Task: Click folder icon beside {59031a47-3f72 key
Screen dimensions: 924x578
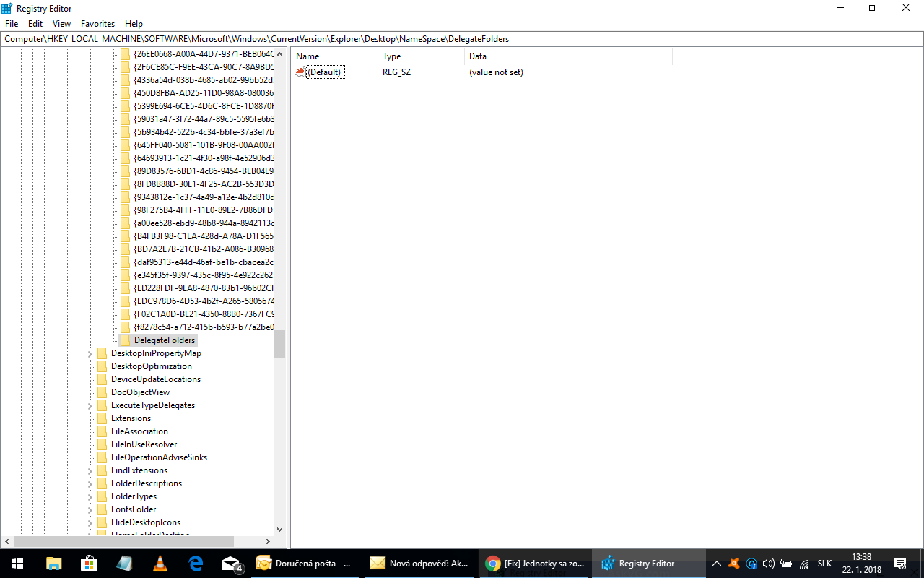Action: (x=126, y=119)
